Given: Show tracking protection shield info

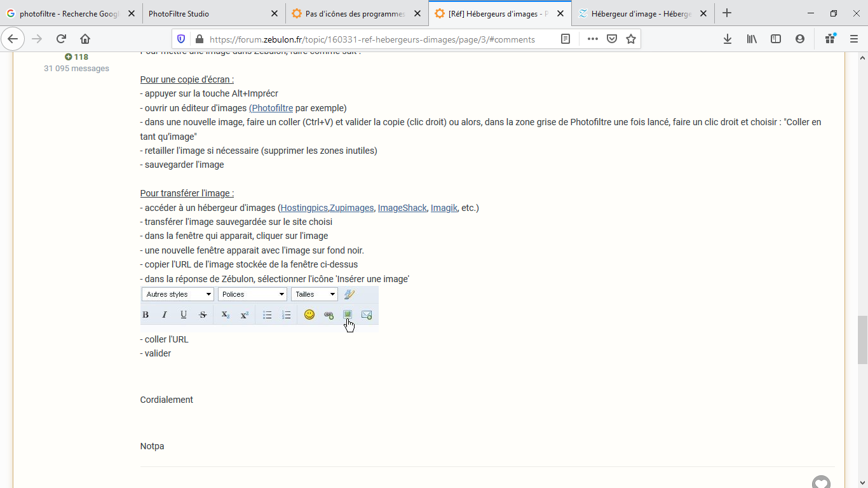Looking at the screenshot, I should coord(181,39).
